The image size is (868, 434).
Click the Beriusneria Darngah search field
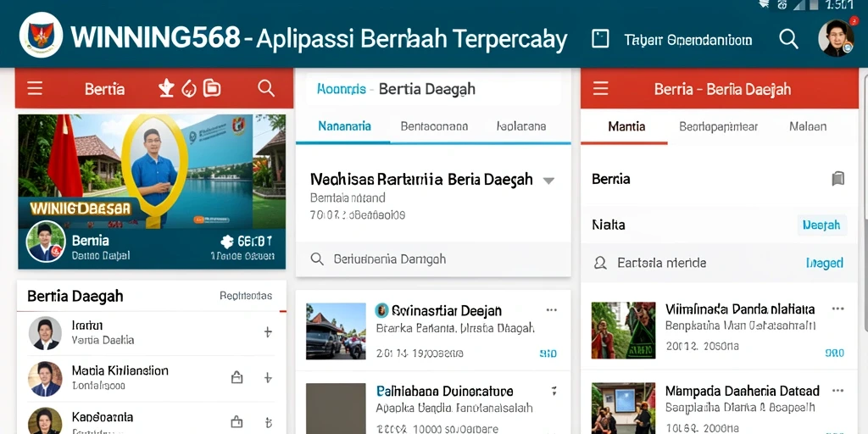[x=433, y=259]
